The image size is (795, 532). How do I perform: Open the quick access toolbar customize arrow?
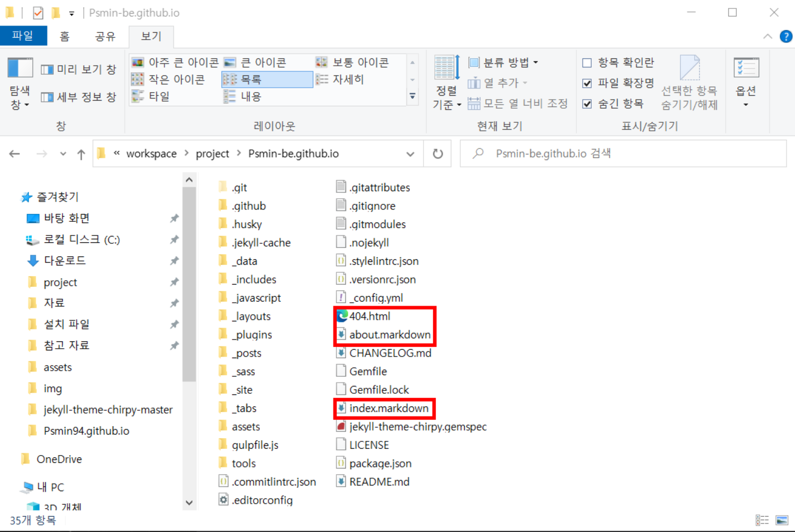point(71,13)
